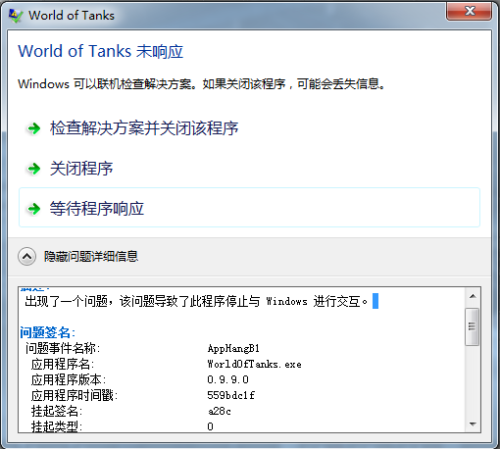
Task: Click the AppHangB1 event name value
Action: [233, 348]
